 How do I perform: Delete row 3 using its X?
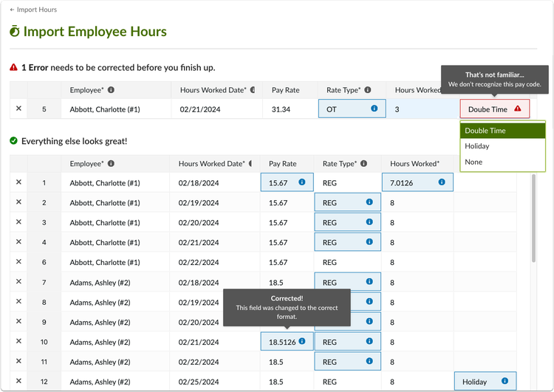pos(18,221)
